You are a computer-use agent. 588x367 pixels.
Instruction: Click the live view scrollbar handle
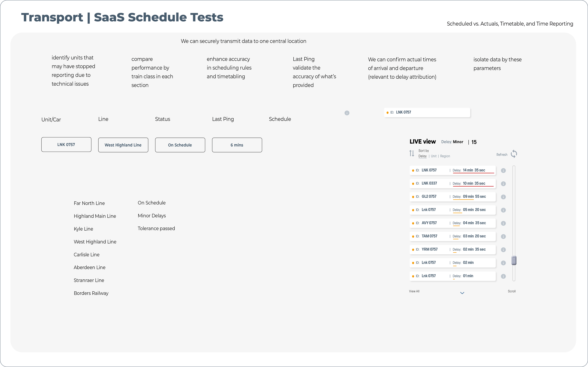point(514,260)
